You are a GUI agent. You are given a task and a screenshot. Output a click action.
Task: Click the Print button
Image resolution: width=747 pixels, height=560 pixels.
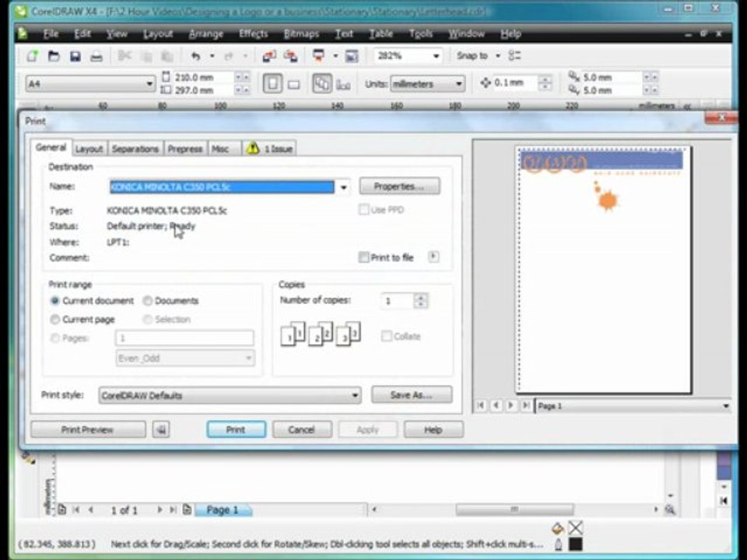click(236, 429)
